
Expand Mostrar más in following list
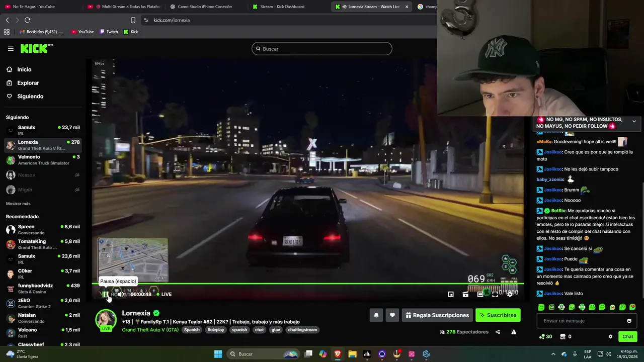coord(18,204)
